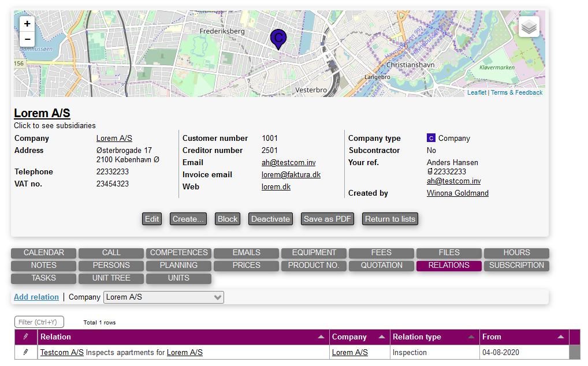Open the Quotation tab
This screenshot has height=366, width=588.
tap(381, 266)
